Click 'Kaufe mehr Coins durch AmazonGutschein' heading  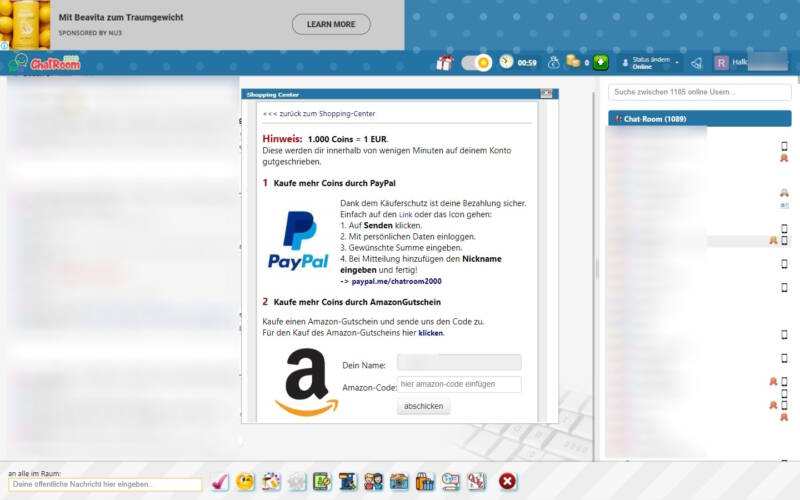[357, 302]
